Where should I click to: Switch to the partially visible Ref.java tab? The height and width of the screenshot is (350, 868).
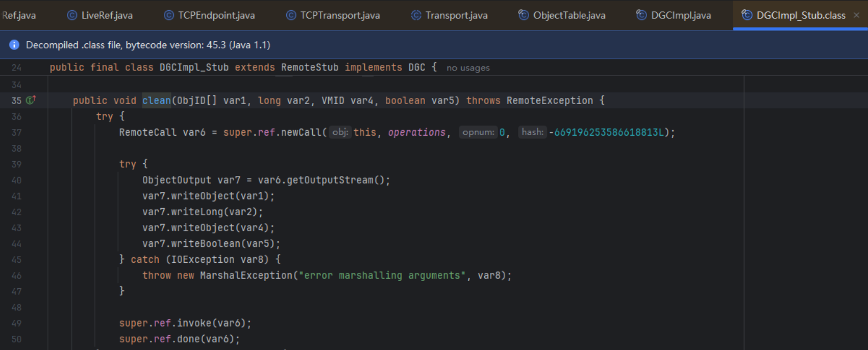pos(19,15)
